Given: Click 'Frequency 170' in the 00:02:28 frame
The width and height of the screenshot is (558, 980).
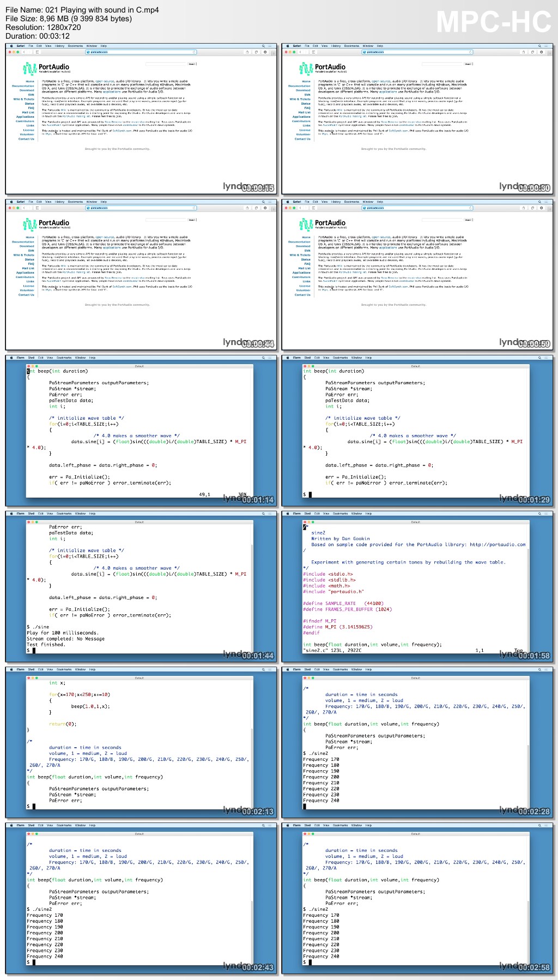Looking at the screenshot, I should click(x=321, y=759).
